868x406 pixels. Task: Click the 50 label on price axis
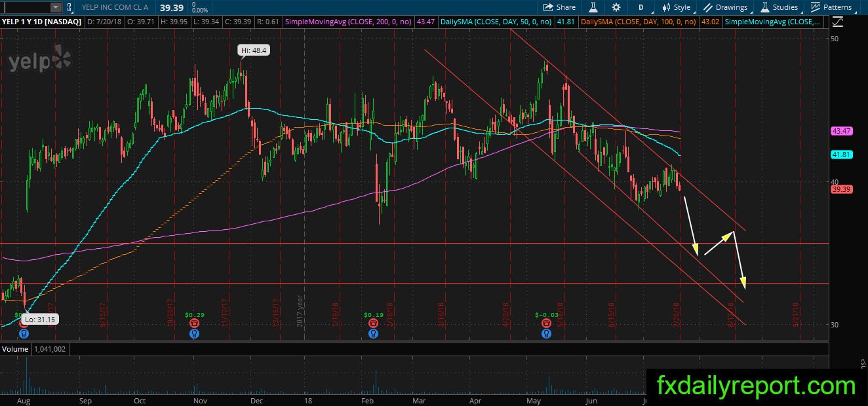tap(835, 39)
